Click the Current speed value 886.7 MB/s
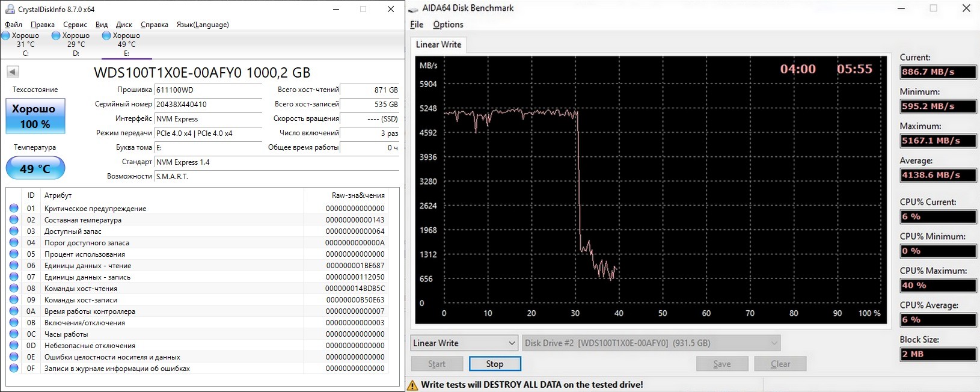The height and width of the screenshot is (392, 980). pyautogui.click(x=938, y=72)
